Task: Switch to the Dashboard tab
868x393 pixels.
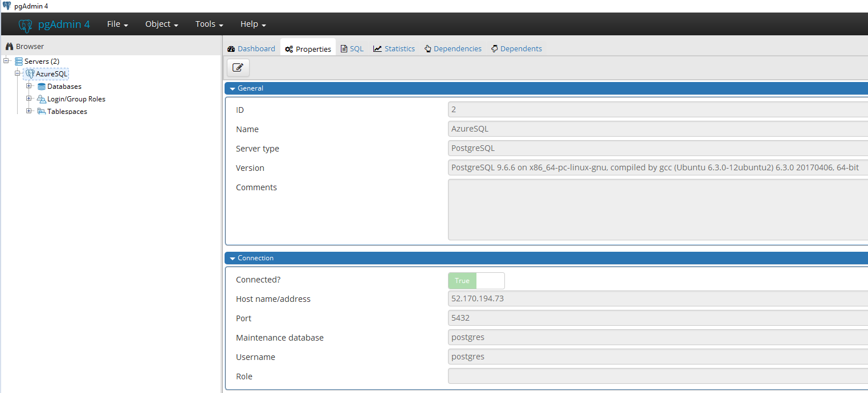Action: coord(251,49)
